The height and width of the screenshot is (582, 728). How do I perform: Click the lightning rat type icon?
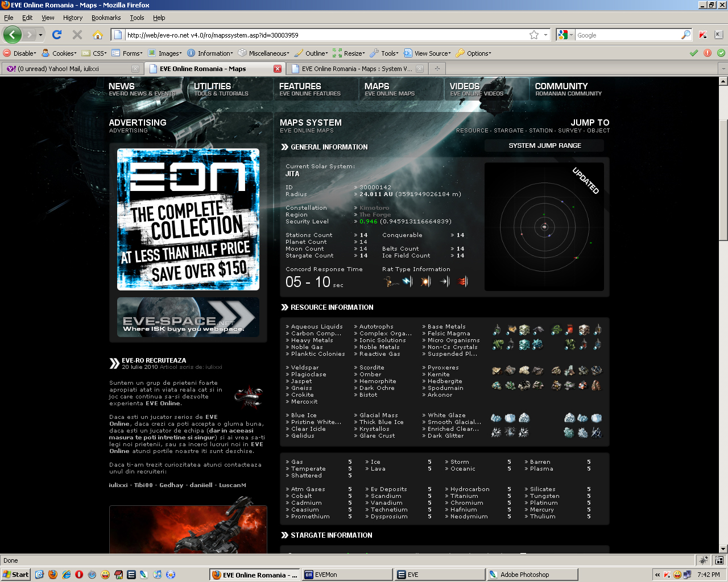coord(408,281)
